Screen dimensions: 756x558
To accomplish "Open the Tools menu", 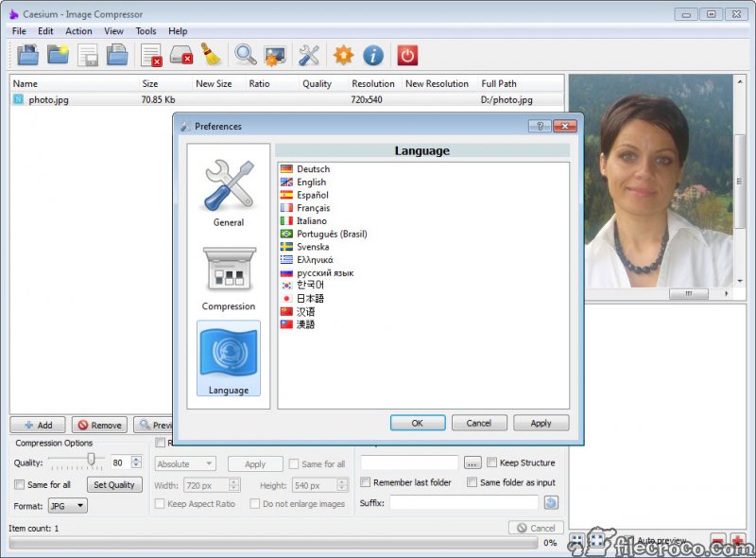I will tap(146, 31).
